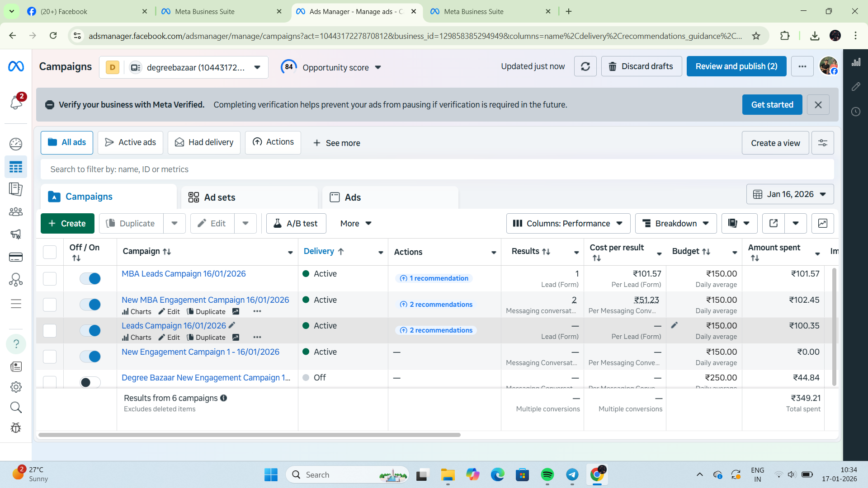Image resolution: width=868 pixels, height=488 pixels.
Task: Open the billing card icon in sidebar
Action: click(x=16, y=257)
